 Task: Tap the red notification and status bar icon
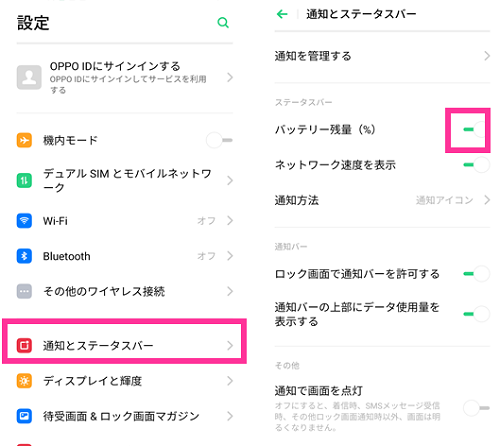coord(24,345)
